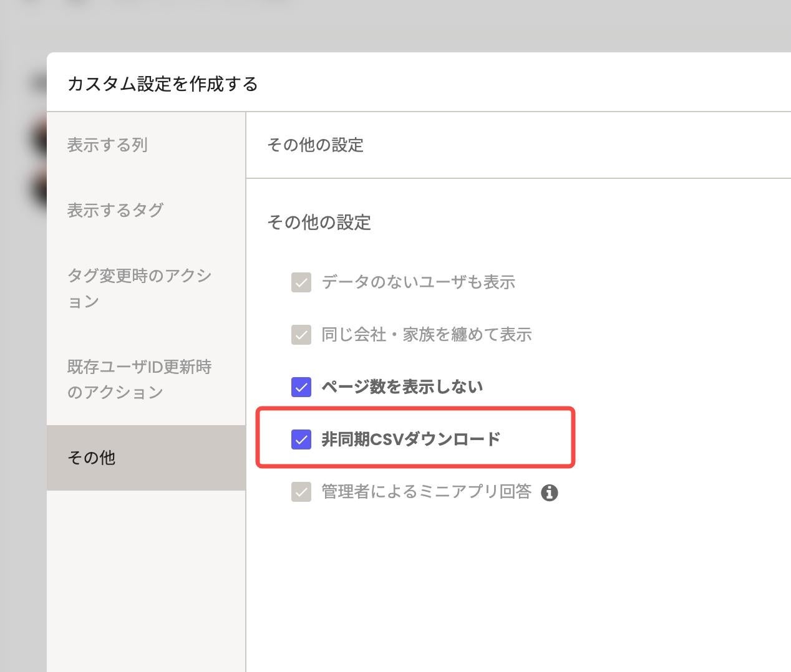
Task: Toggle the データのないユーザも表示 checkbox square
Action: pos(301,282)
